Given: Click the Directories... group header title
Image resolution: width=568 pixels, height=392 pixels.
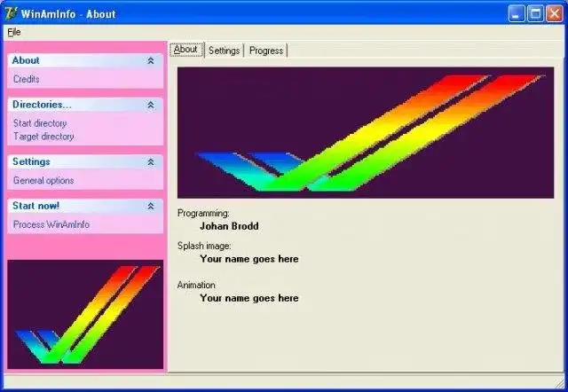Looking at the screenshot, I should tap(42, 105).
